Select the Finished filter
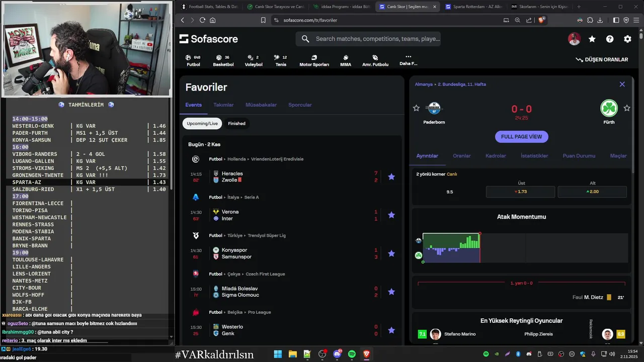 (236, 123)
